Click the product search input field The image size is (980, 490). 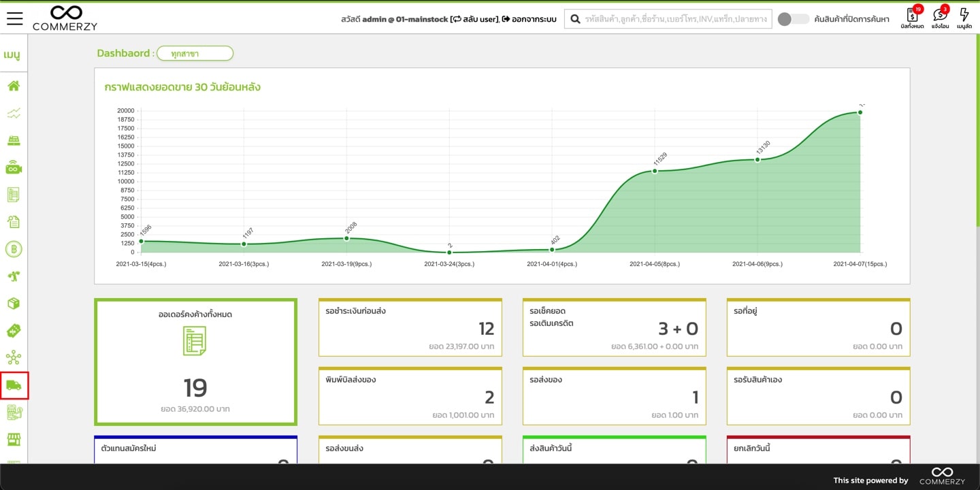coord(674,19)
